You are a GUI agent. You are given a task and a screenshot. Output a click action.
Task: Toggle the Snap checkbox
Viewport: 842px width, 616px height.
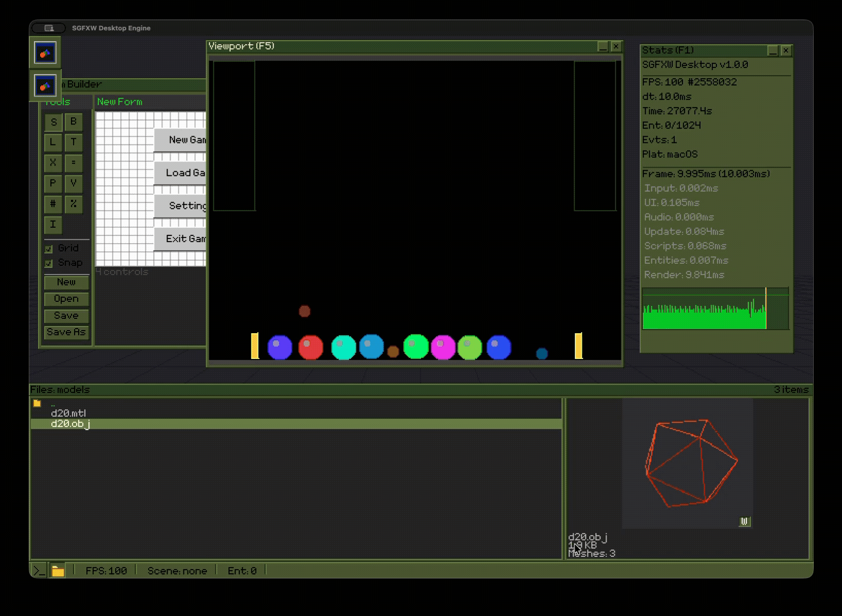pos(49,263)
